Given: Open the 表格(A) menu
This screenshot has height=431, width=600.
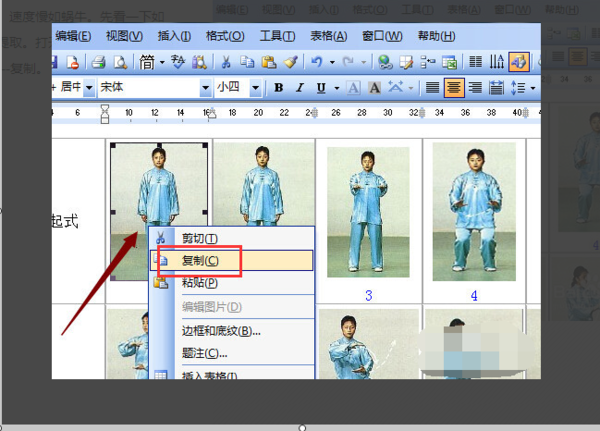Looking at the screenshot, I should pyautogui.click(x=329, y=36).
